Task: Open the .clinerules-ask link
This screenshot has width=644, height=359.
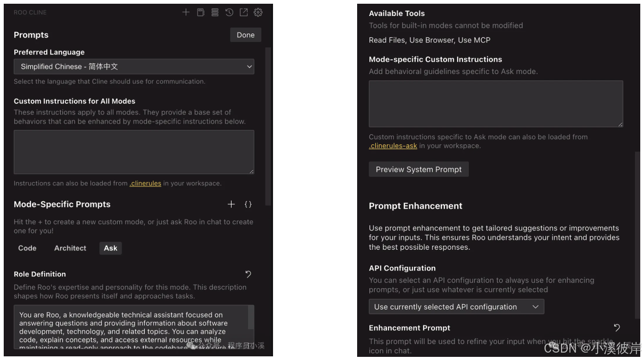Action: 393,145
